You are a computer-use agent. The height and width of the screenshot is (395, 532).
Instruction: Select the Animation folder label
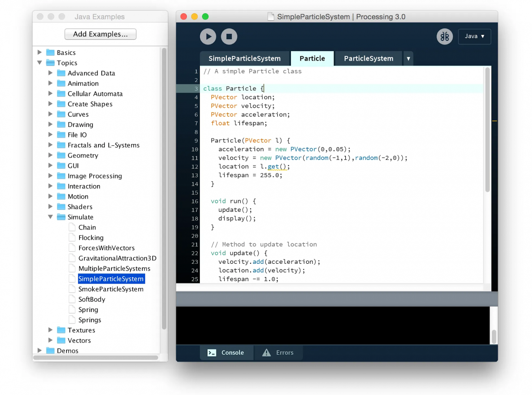click(83, 83)
